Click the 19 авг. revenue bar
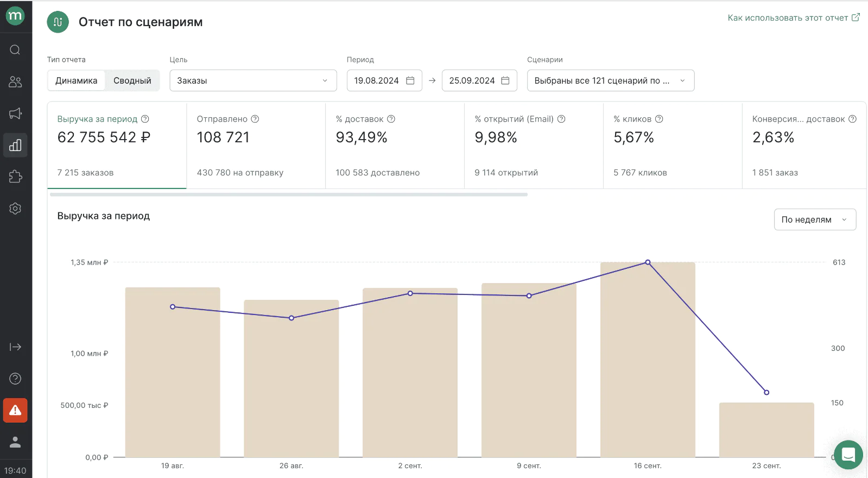Viewport: 868px width, 478px height. coord(173,372)
